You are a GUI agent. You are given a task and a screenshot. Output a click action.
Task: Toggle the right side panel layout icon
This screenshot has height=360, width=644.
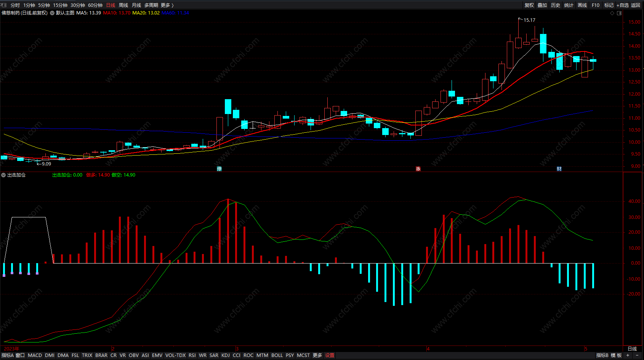pyautogui.click(x=619, y=13)
